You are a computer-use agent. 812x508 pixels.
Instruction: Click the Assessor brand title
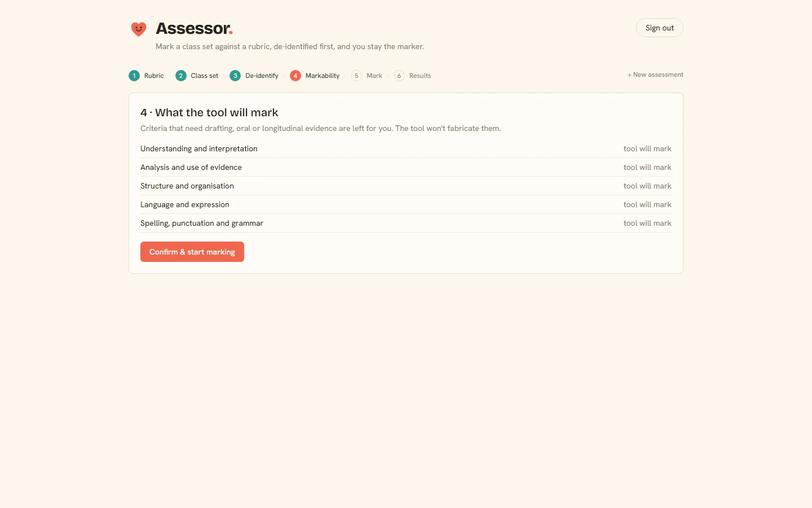coord(194,28)
